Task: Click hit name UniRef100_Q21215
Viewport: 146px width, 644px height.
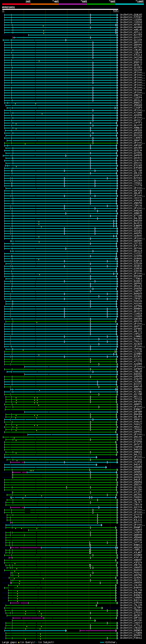Action: (x=131, y=440)
